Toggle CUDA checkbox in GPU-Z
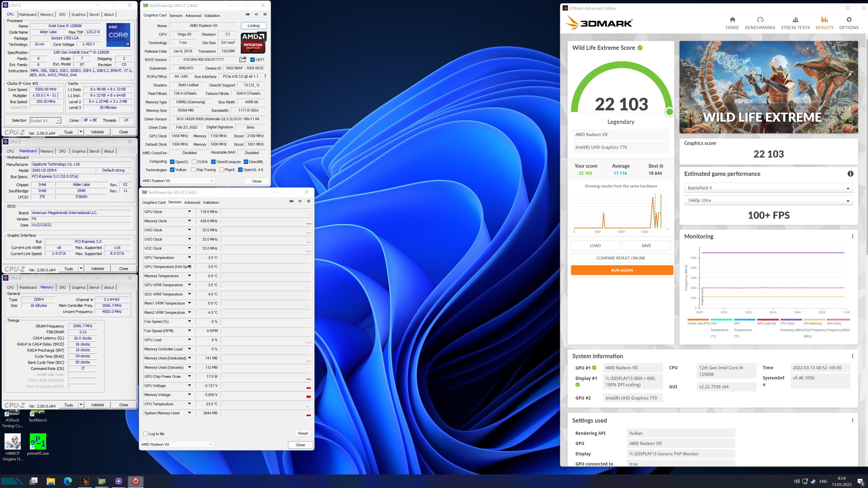The image size is (868, 488). pyautogui.click(x=194, y=162)
